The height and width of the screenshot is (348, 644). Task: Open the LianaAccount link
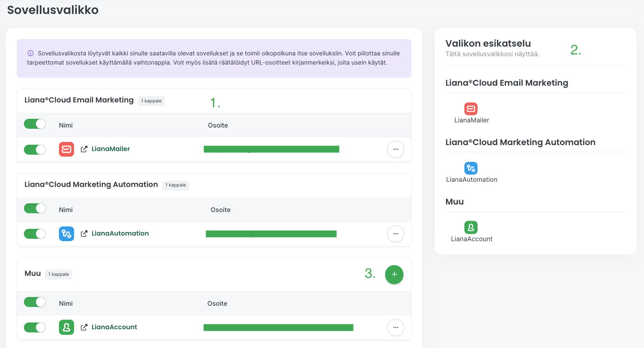click(x=114, y=327)
